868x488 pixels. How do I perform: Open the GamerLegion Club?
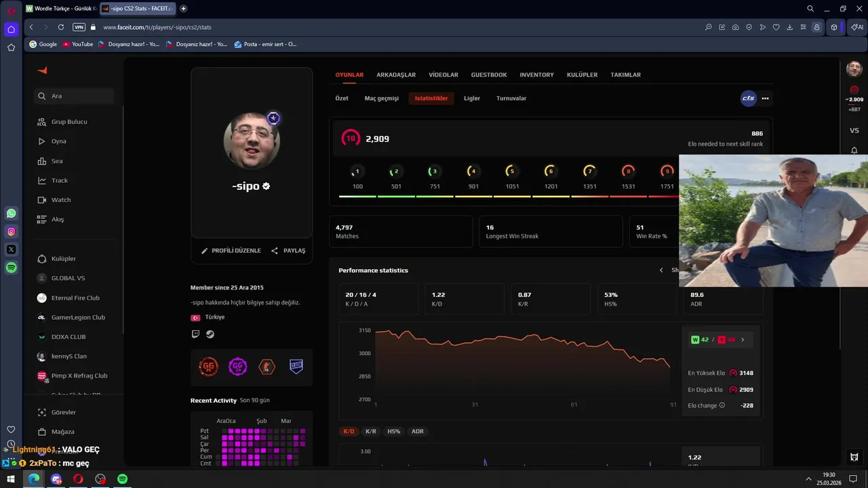pyautogui.click(x=78, y=317)
